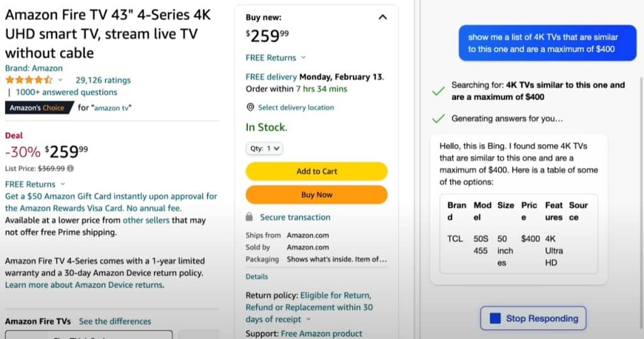This screenshot has width=644, height=339.
Task: Click See the differences link
Action: click(x=115, y=321)
